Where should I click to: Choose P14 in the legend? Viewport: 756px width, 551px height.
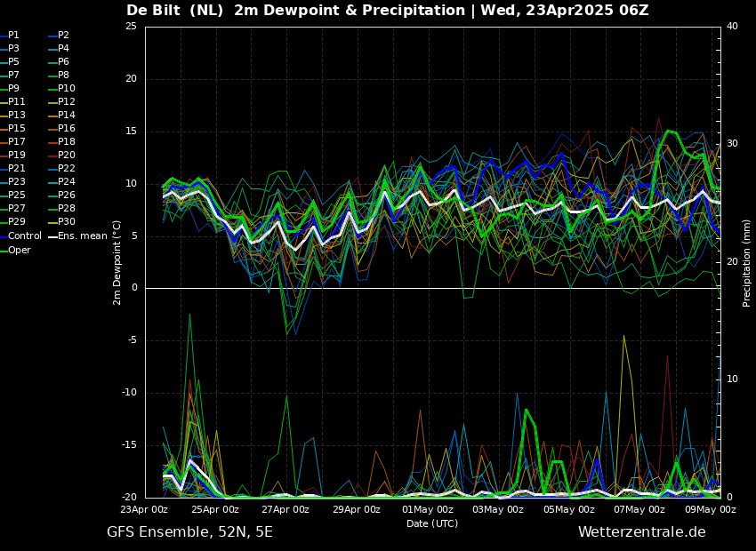[62, 116]
